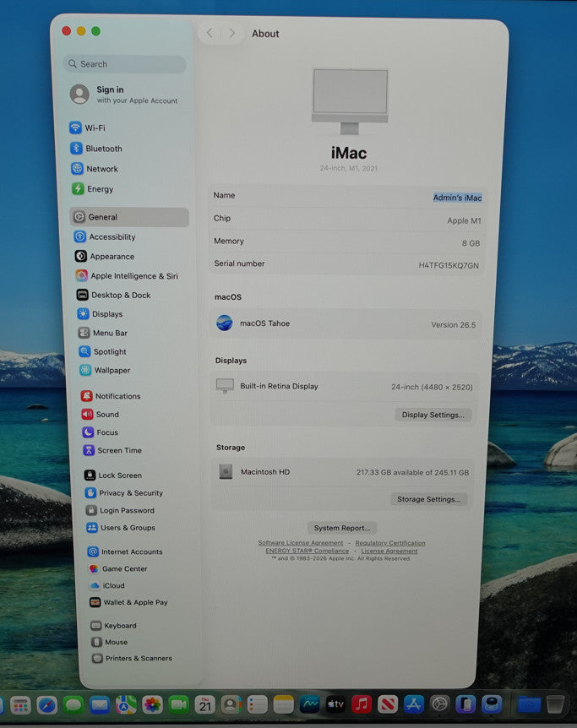The height and width of the screenshot is (728, 577).
Task: Open Apple TV from the Dock
Action: click(x=335, y=704)
